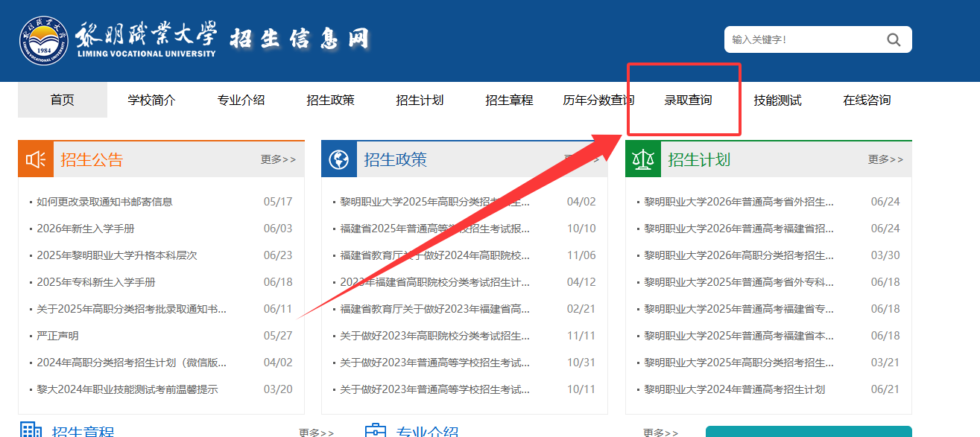
Task: Go to 学校简介 in navigation
Action: 151,100
